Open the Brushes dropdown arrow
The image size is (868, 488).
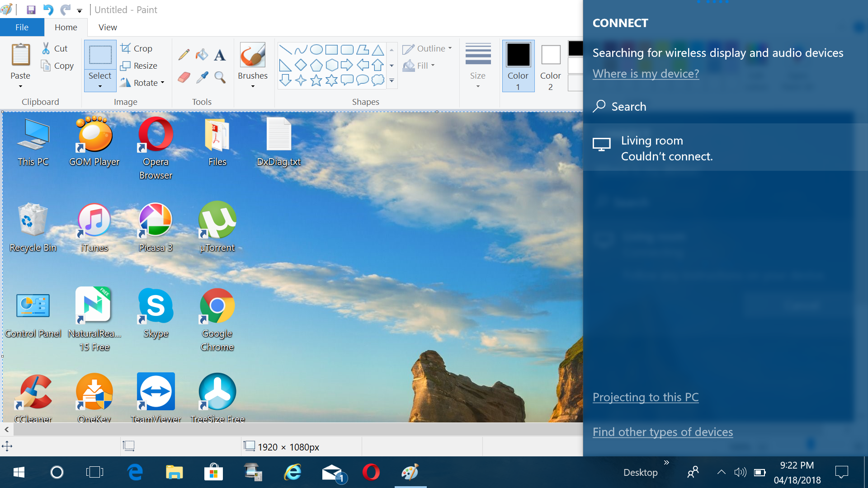(x=253, y=86)
